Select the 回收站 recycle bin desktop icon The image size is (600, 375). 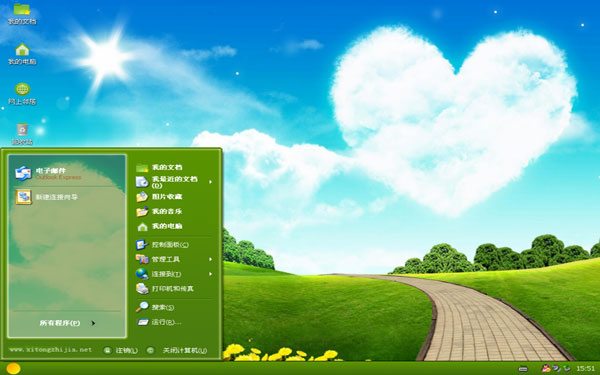22,134
